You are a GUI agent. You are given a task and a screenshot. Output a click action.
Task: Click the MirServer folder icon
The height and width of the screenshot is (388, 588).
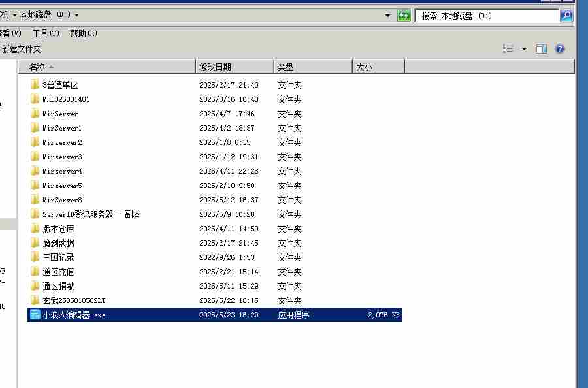35,114
